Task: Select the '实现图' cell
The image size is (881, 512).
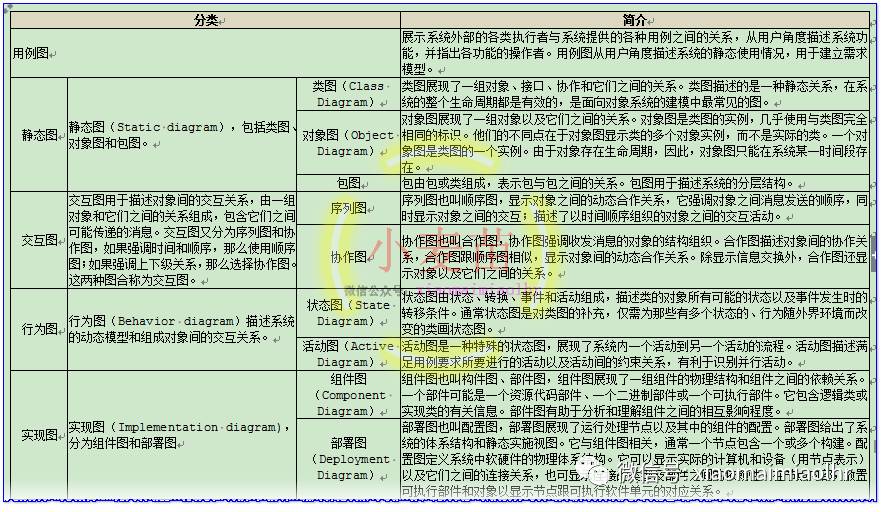Action: (x=39, y=434)
